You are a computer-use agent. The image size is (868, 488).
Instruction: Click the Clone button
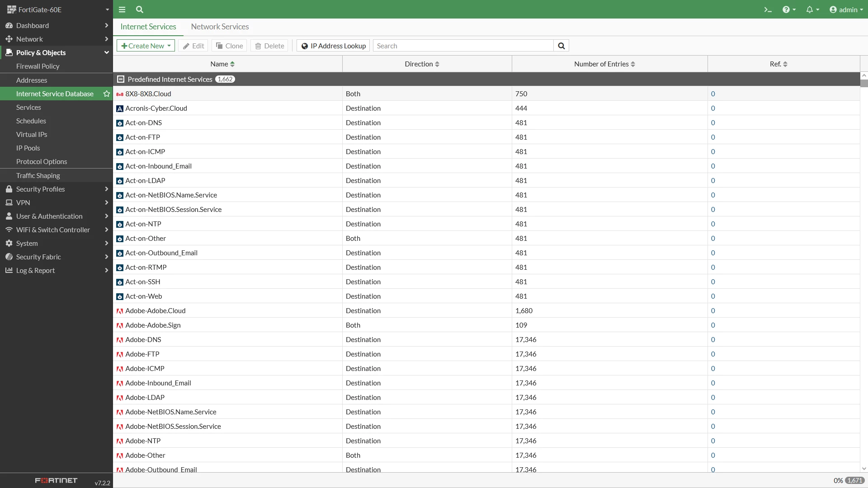(229, 46)
